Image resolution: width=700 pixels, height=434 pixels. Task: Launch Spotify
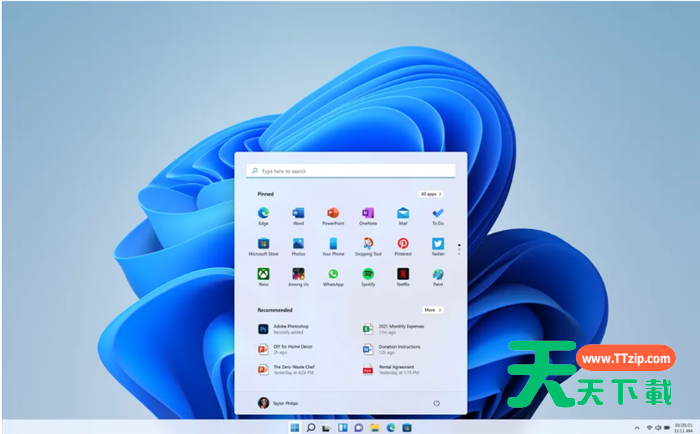pyautogui.click(x=368, y=277)
